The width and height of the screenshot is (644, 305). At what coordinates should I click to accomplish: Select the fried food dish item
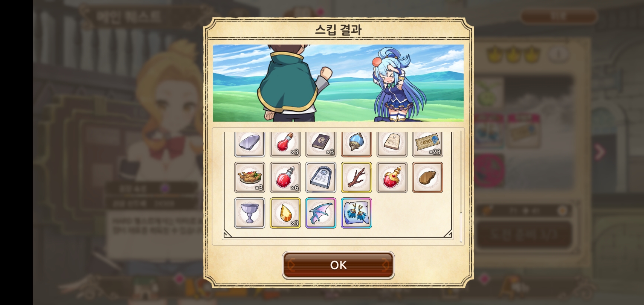point(249,177)
